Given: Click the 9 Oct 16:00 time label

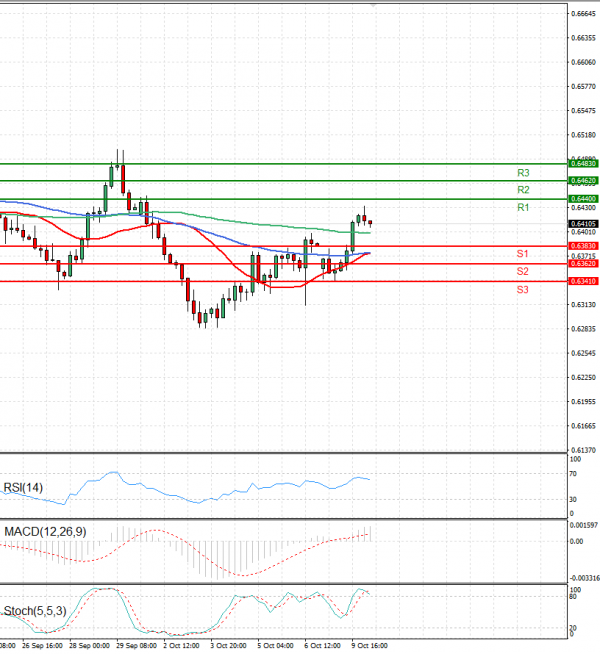Looking at the screenshot, I should (x=370, y=646).
